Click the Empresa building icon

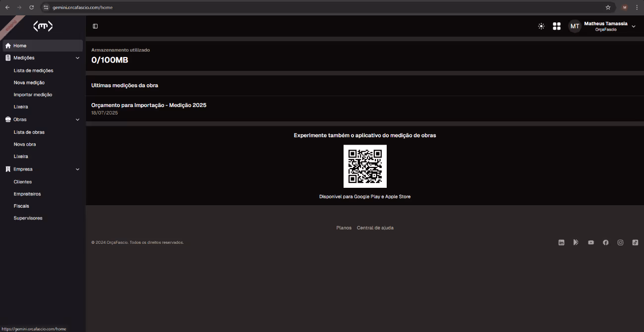tap(8, 169)
